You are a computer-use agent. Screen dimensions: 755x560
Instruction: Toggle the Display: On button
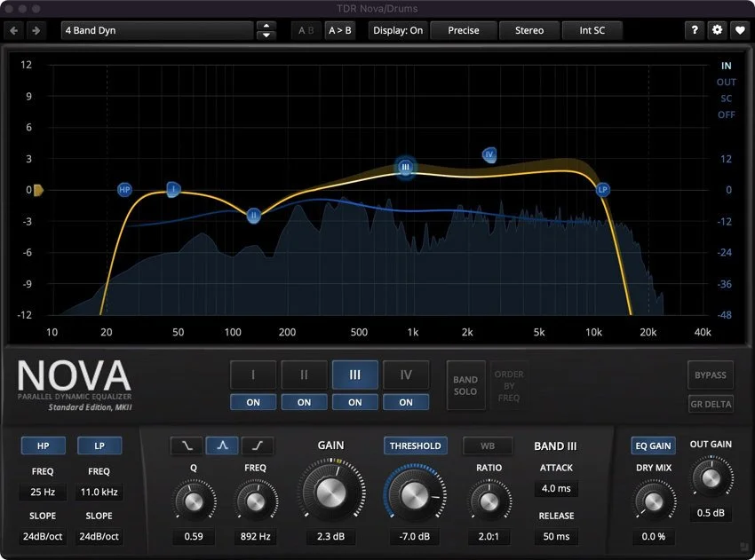(x=398, y=31)
